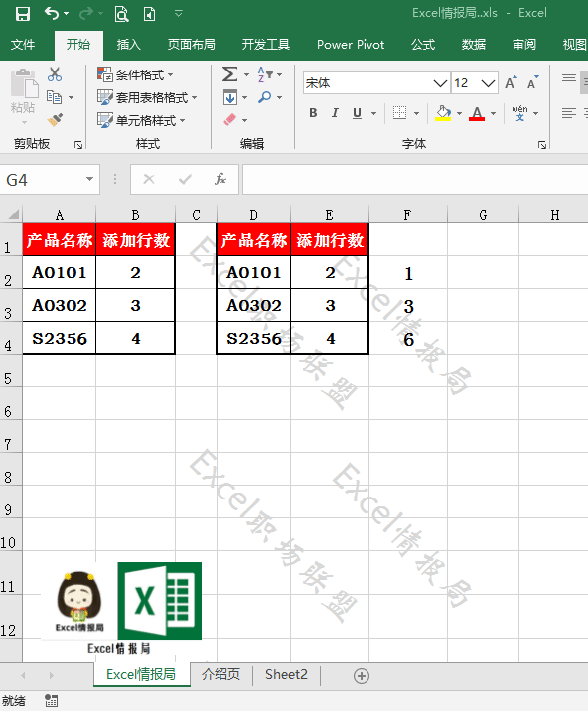Toggle italic formatting
The width and height of the screenshot is (588, 711).
(335, 113)
